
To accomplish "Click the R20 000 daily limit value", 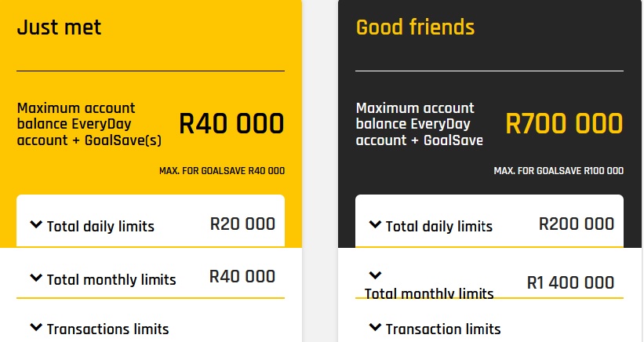I will coord(242,224).
